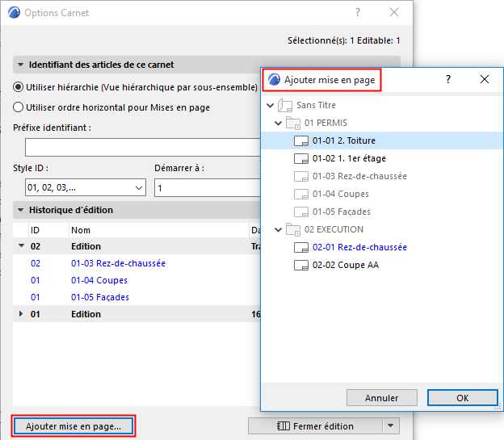Screen dimensions: 504x440
Task: Collapse the 01 PERMIS folder
Action: click(x=279, y=123)
